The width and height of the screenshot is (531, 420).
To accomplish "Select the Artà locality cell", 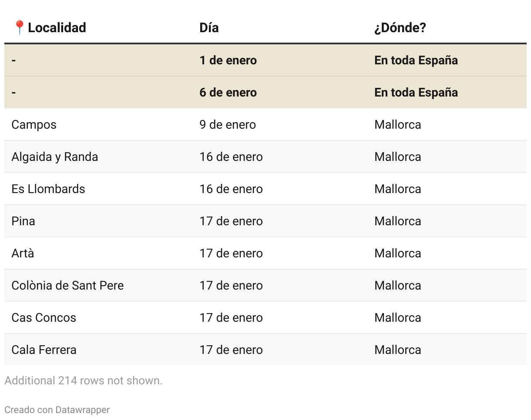I will pos(23,253).
